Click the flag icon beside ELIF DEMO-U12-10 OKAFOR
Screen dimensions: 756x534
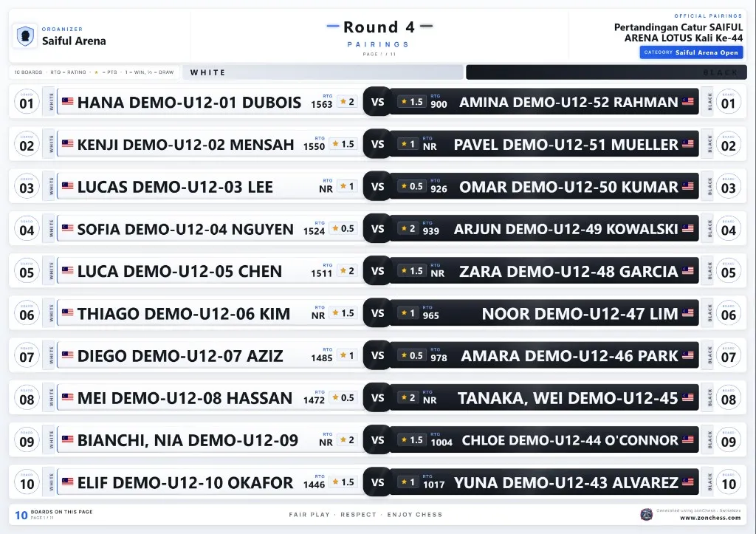pyautogui.click(x=68, y=482)
